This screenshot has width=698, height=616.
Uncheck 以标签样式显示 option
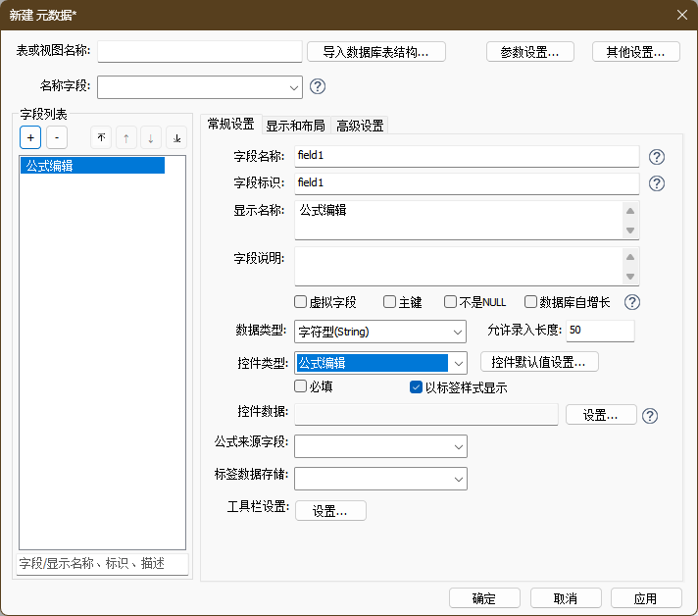click(416, 386)
